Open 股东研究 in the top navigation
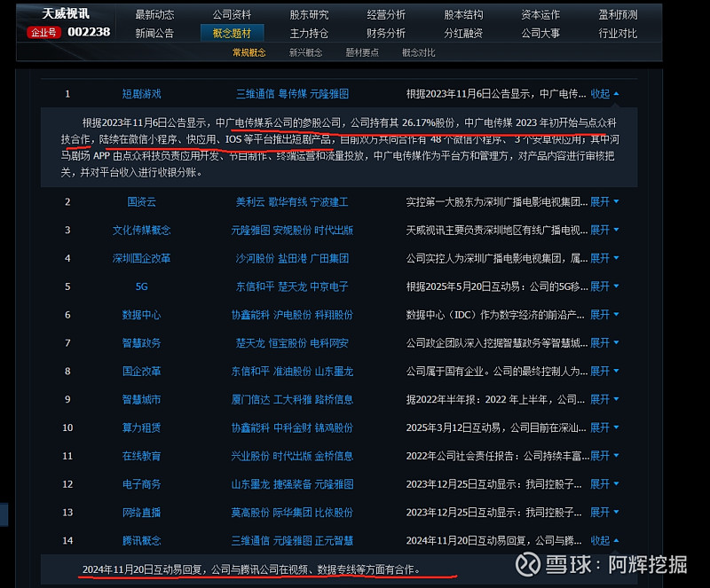Image resolution: width=710 pixels, height=588 pixels. coord(309,15)
